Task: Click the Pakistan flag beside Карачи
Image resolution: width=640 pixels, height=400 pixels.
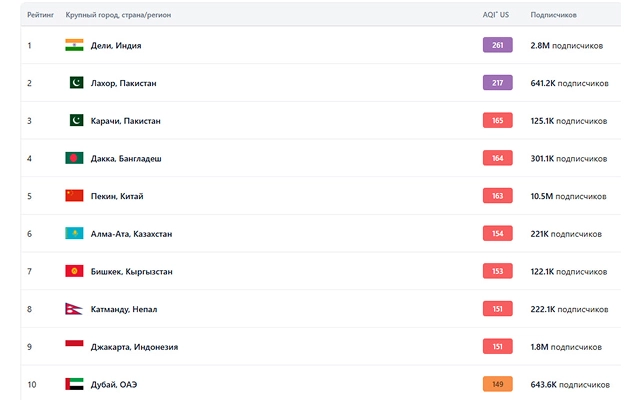Action: tap(74, 120)
